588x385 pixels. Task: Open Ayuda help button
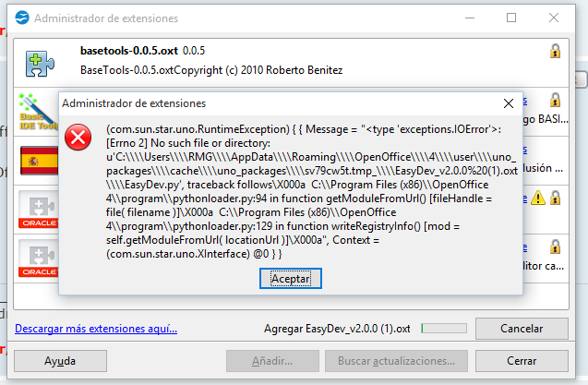[60, 361]
